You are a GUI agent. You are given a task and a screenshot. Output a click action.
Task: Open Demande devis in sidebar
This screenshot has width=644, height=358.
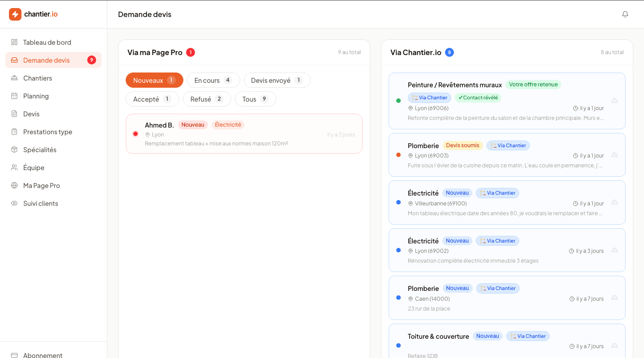pos(54,60)
